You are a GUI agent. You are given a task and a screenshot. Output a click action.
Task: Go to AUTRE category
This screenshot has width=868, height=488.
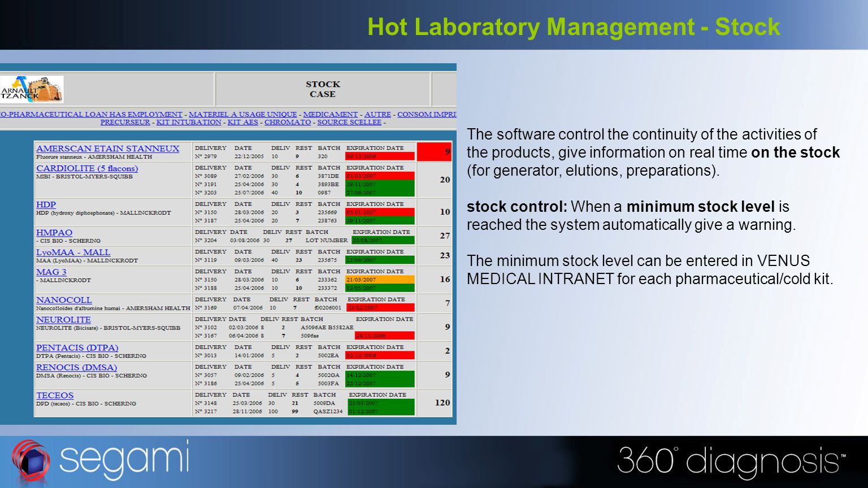tap(377, 114)
